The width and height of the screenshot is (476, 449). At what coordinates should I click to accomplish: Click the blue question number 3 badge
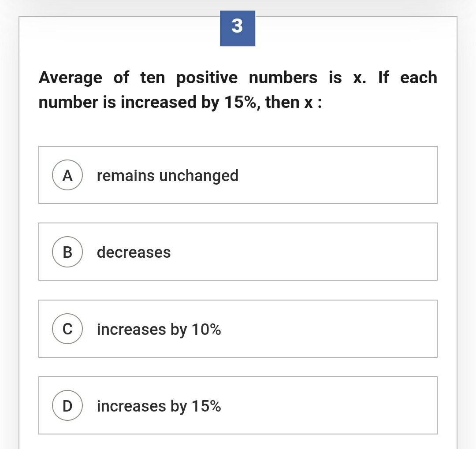click(237, 27)
